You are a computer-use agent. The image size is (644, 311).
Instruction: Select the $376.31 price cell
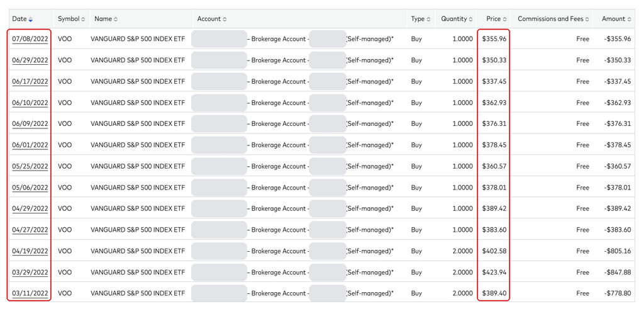[494, 124]
